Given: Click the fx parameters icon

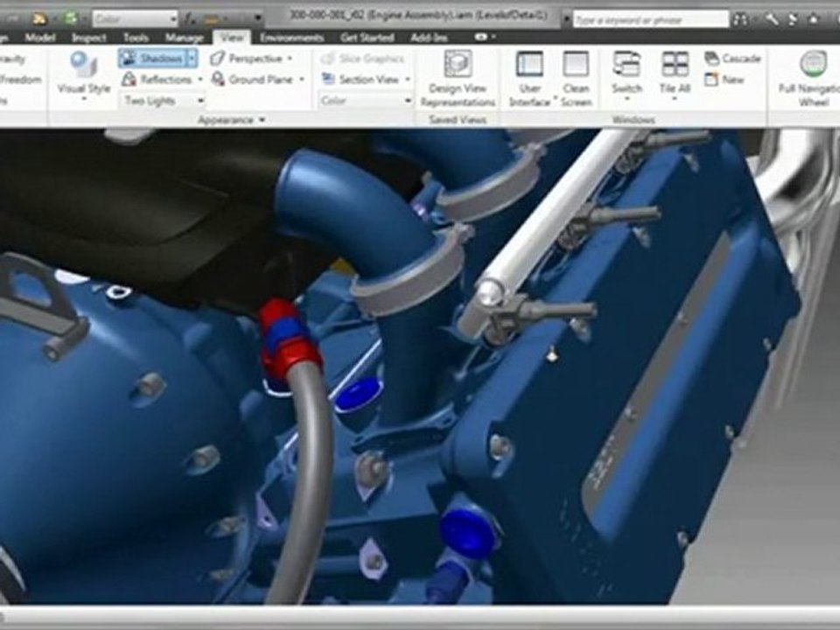Looking at the screenshot, I should (190, 19).
